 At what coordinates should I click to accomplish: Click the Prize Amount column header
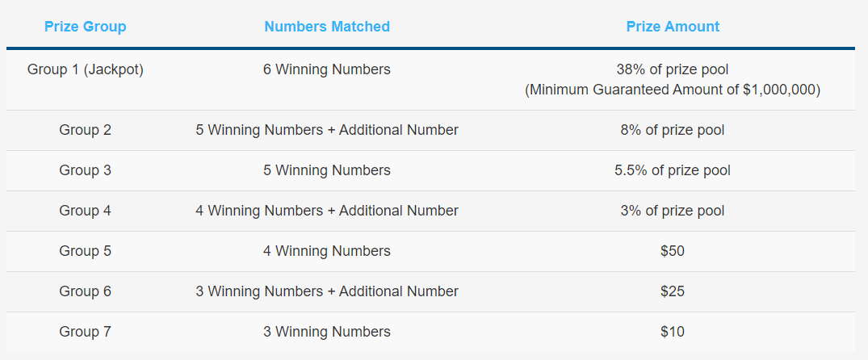pos(673,27)
